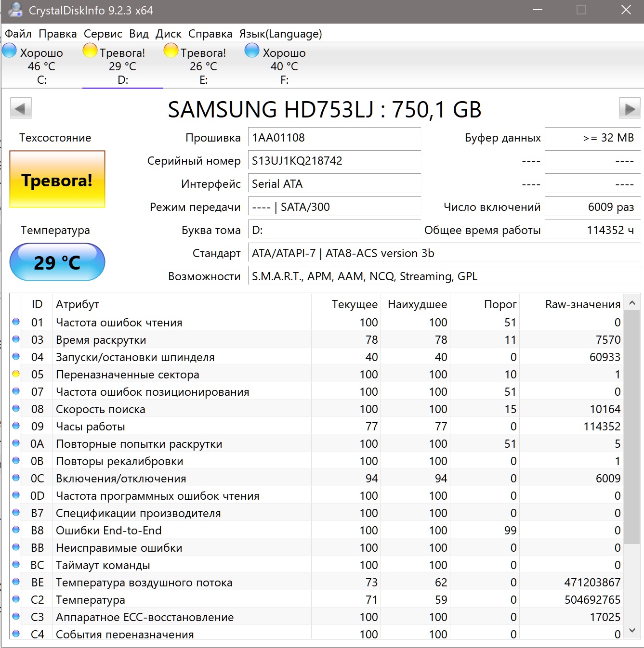Screen dimensions: 644x648
Task: Click status dot for attribute 0A row
Action: tap(16, 443)
